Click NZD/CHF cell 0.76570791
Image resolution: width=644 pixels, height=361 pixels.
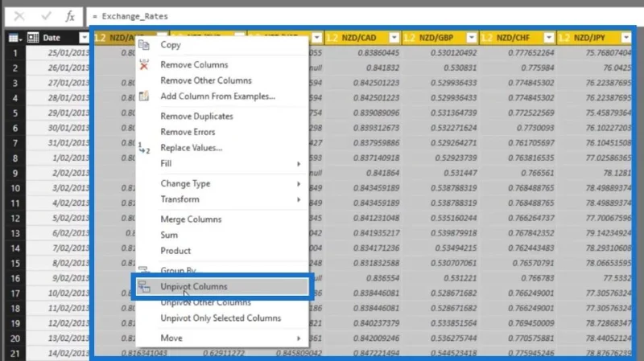[x=534, y=264]
